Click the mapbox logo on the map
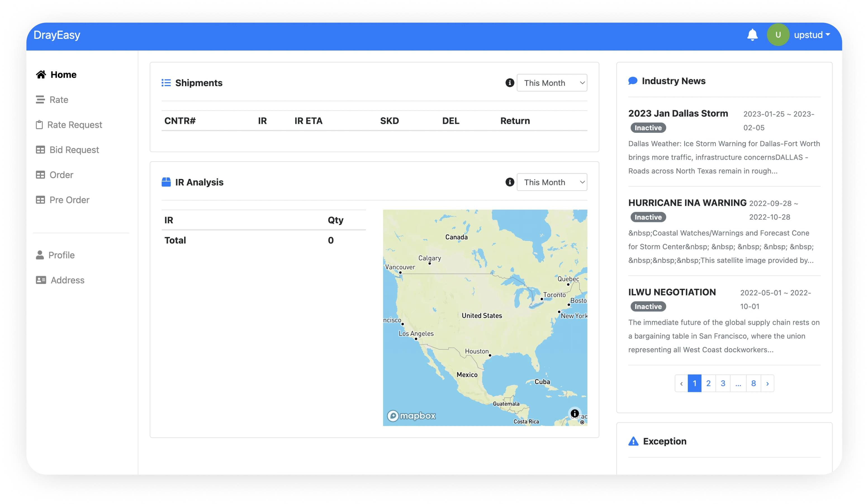This screenshot has height=504, width=868. [411, 416]
